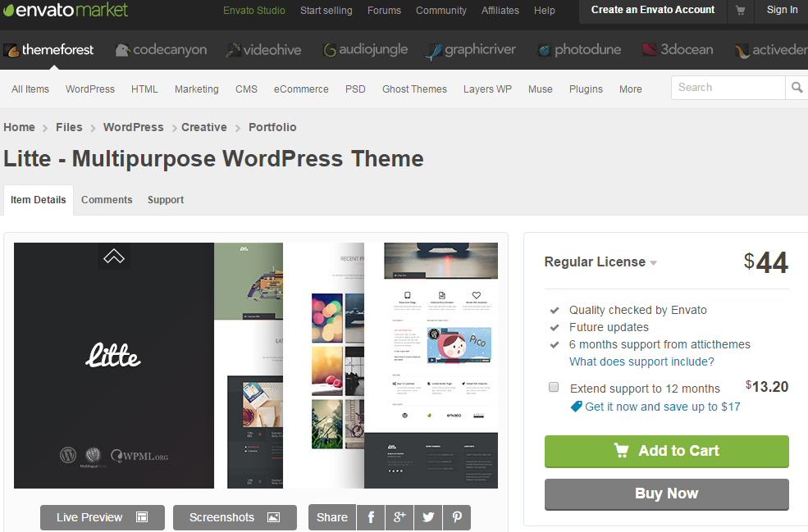Open the ThemeForest marketplace logo
This screenshot has height=532, width=808.
(x=48, y=50)
